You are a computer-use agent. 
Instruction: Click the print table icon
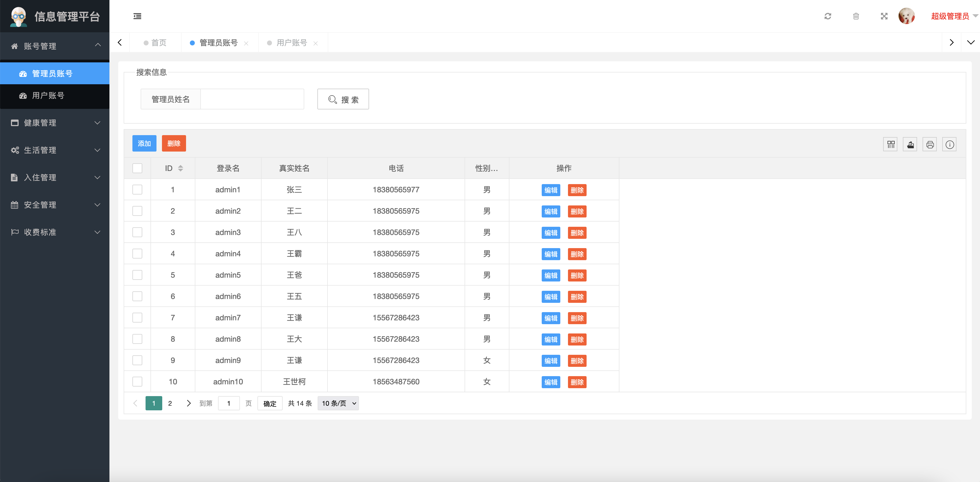(930, 144)
